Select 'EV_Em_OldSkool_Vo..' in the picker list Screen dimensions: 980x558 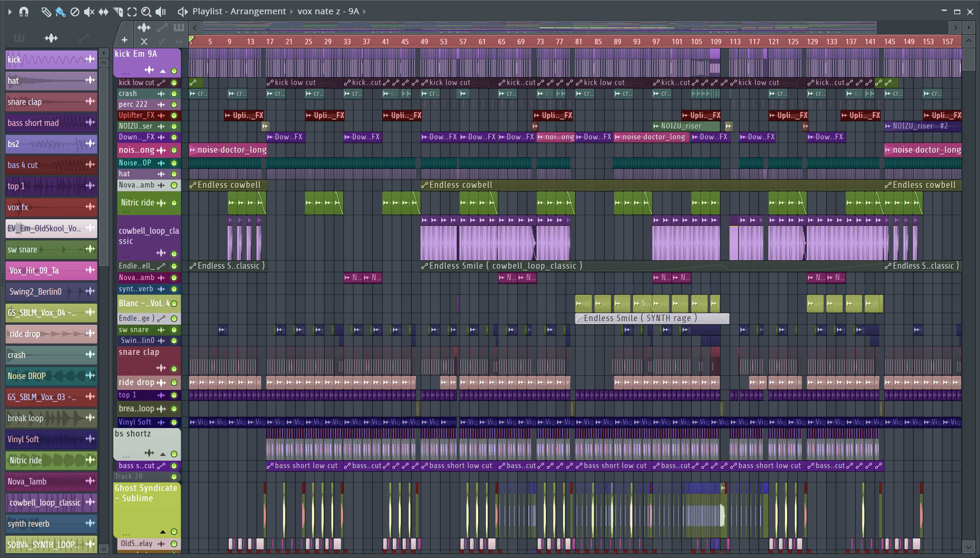point(51,228)
